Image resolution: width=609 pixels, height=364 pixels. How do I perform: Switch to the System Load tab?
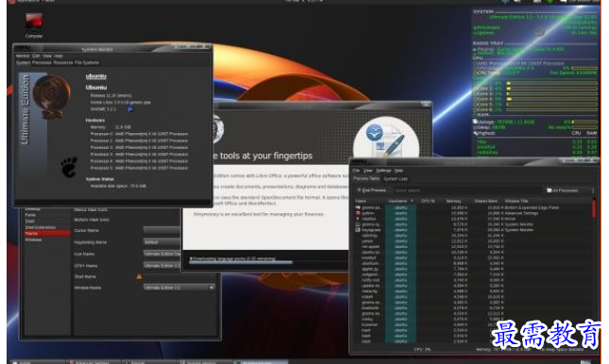point(396,179)
